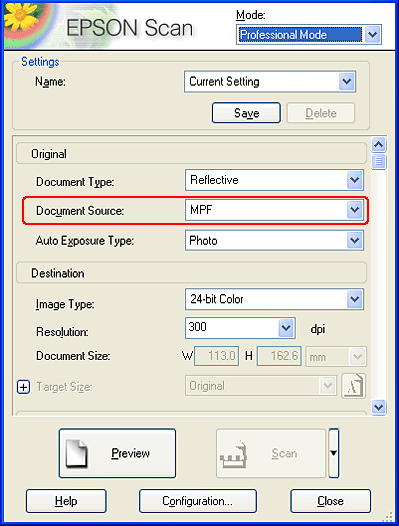This screenshot has height=526, width=399.
Task: Open the Auto Exposure Type dropdown
Action: (274, 240)
